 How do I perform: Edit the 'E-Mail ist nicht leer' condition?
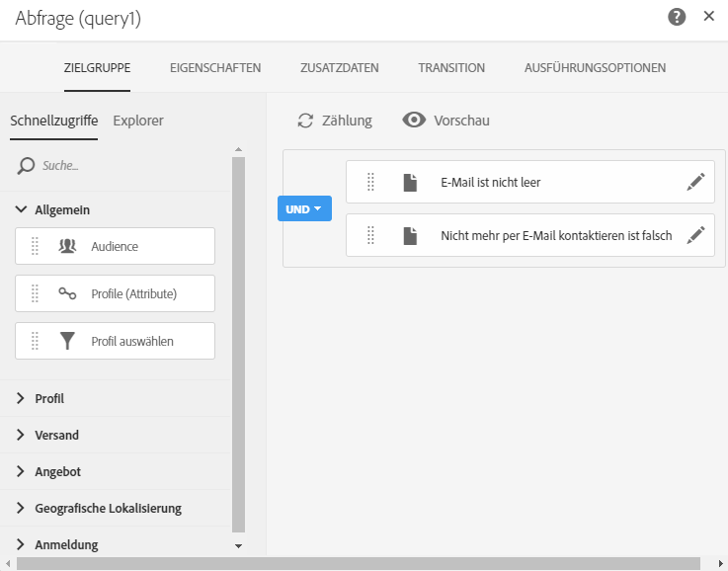[x=696, y=182]
